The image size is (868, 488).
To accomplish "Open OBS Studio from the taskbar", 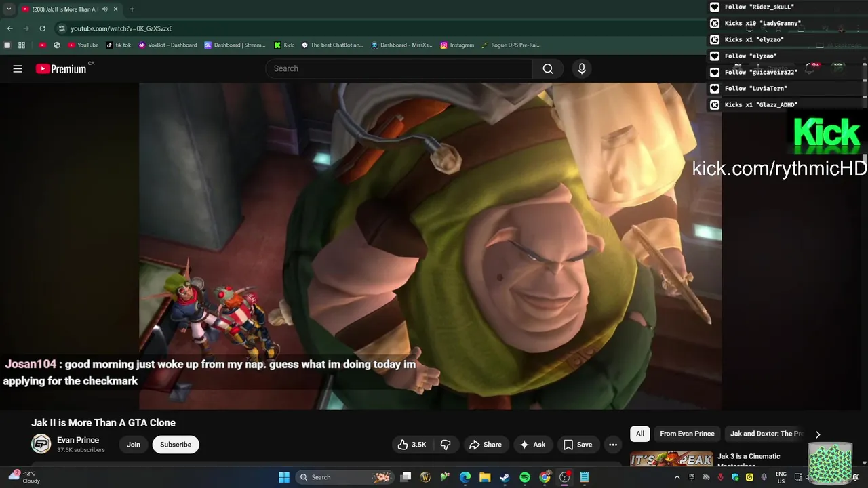I will click(564, 477).
